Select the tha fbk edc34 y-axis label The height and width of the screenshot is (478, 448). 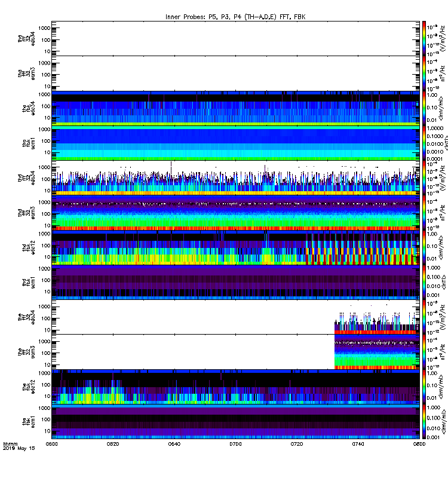29,108
